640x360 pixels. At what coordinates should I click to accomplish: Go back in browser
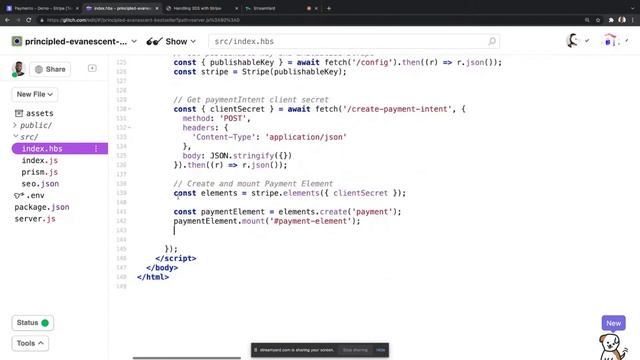(x=7, y=20)
